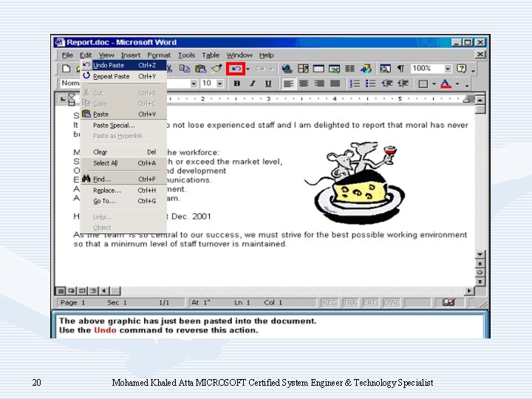Switch to Web Layout View button
The image size is (532, 399).
[71, 291]
